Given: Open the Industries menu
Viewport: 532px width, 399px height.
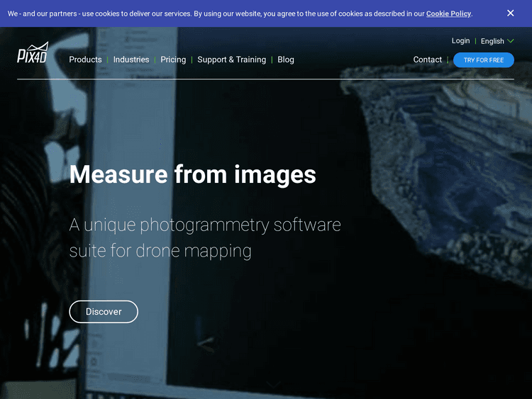Looking at the screenshot, I should coord(131,60).
